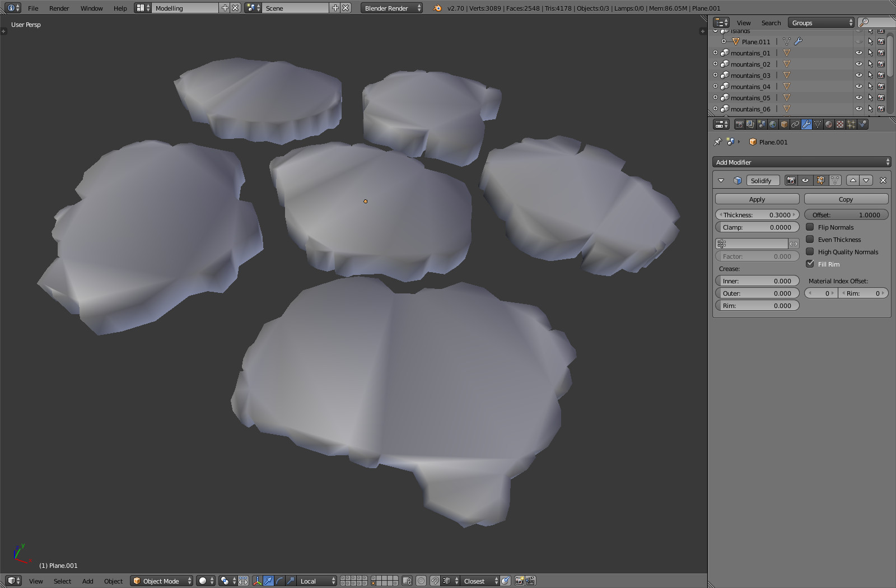Click the Apply modifier button

pyautogui.click(x=757, y=199)
